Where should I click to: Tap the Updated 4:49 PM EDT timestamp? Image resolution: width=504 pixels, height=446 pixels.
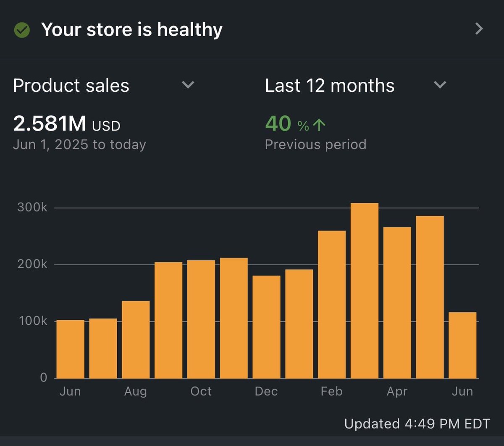417,424
